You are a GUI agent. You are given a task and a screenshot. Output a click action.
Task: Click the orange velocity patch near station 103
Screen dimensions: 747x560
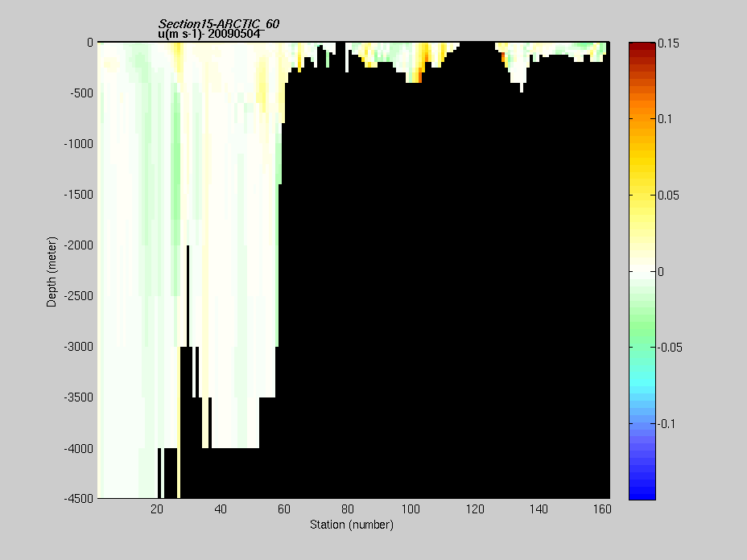click(x=420, y=76)
